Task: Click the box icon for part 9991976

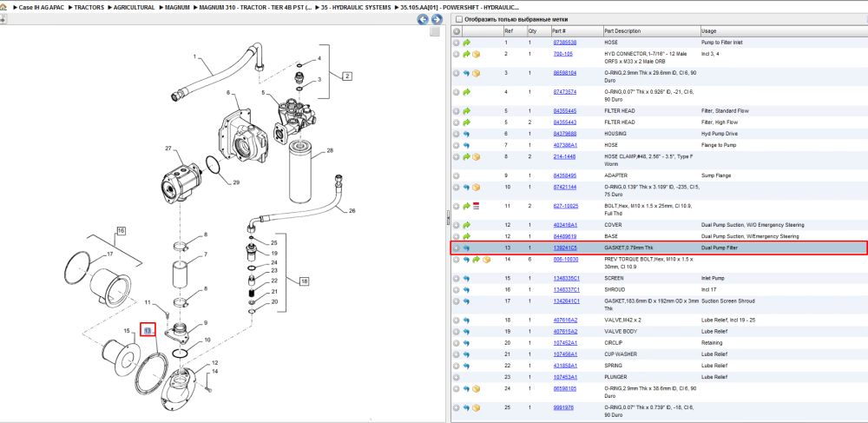Action: click(x=476, y=407)
